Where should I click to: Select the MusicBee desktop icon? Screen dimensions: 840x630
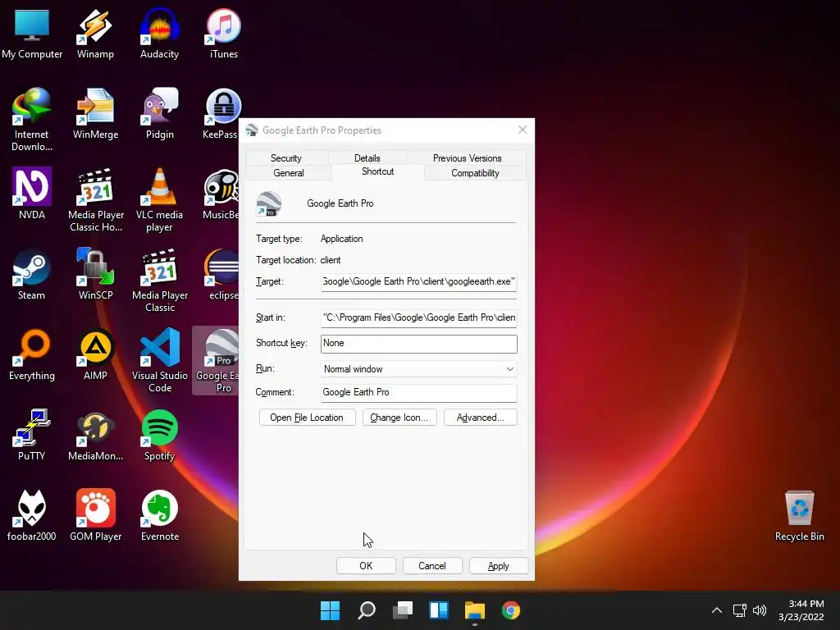[x=221, y=194]
